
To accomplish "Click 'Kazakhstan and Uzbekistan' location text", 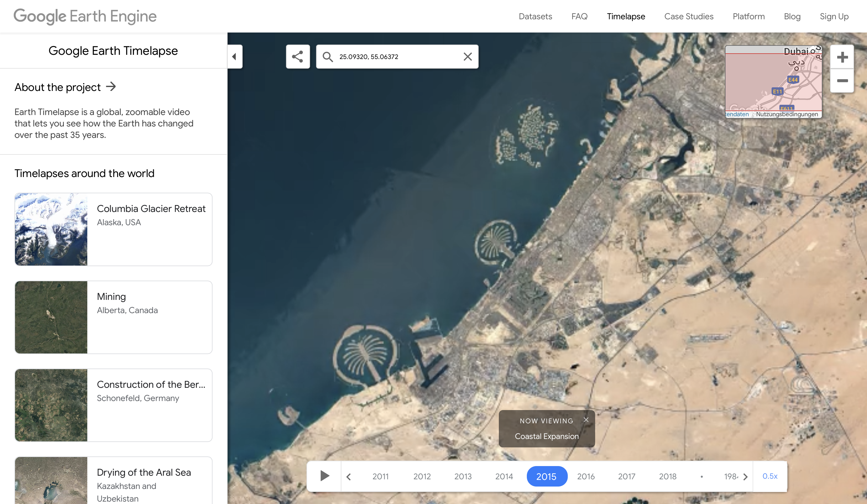I will tap(127, 492).
